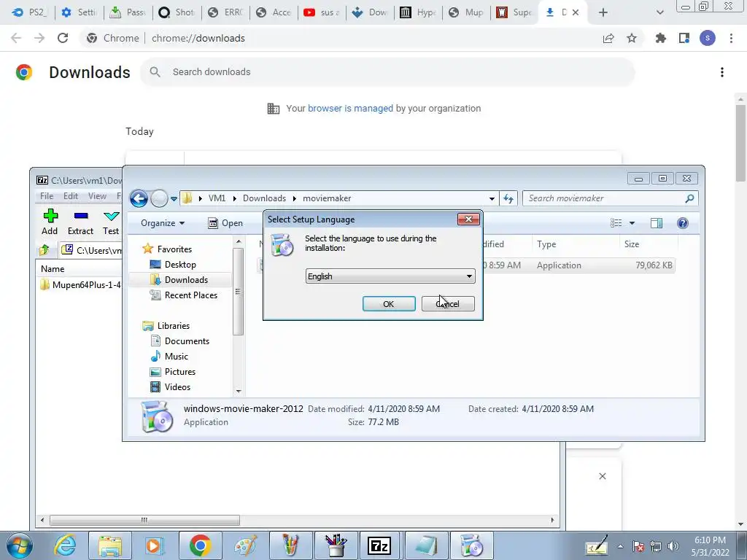
Task: Select the Mupen64Plus folder in 7-Zip
Action: coord(80,285)
